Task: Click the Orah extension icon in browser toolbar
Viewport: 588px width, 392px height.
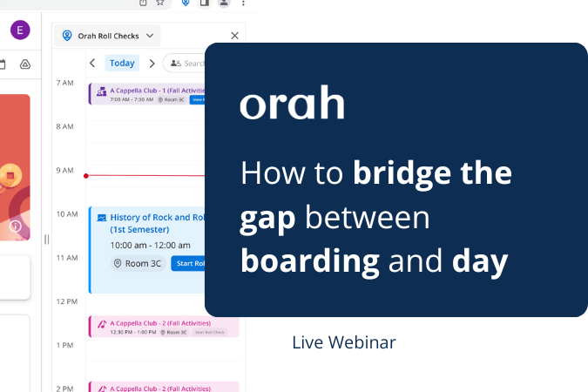Action: coord(186,3)
